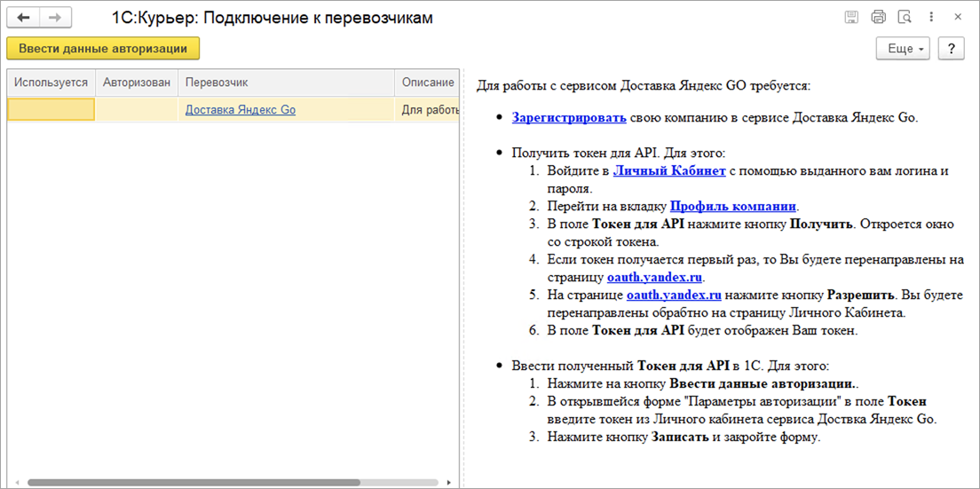The height and width of the screenshot is (489, 980).
Task: Click the printer icon
Action: pos(879,18)
